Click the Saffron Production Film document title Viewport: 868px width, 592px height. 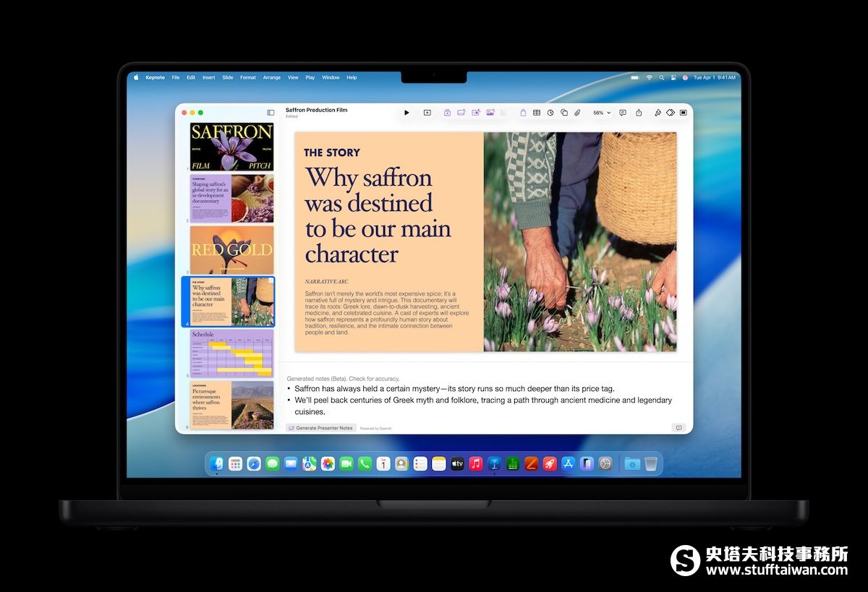point(316,110)
